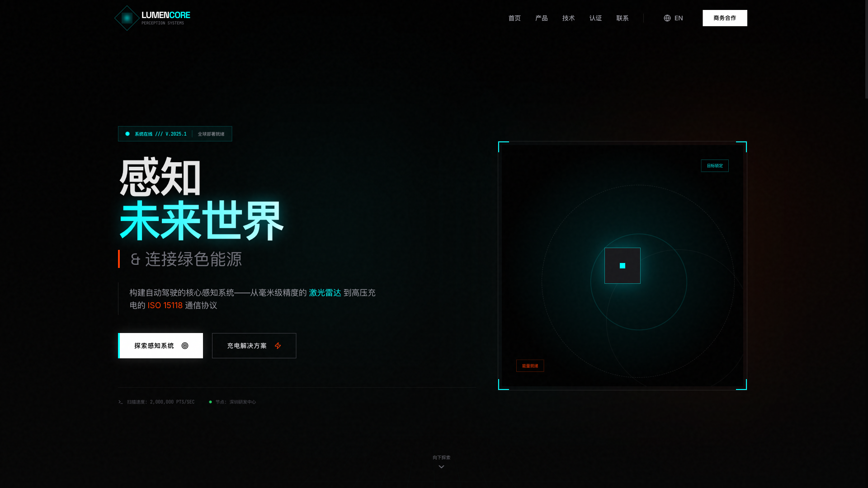Click the green status dot next to 节点

[210, 401]
